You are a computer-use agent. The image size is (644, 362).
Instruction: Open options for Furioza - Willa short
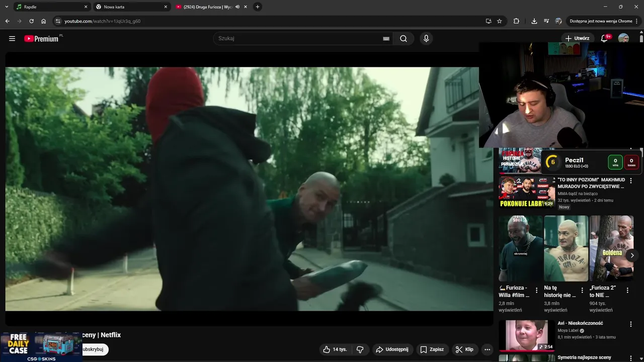pyautogui.click(x=536, y=290)
